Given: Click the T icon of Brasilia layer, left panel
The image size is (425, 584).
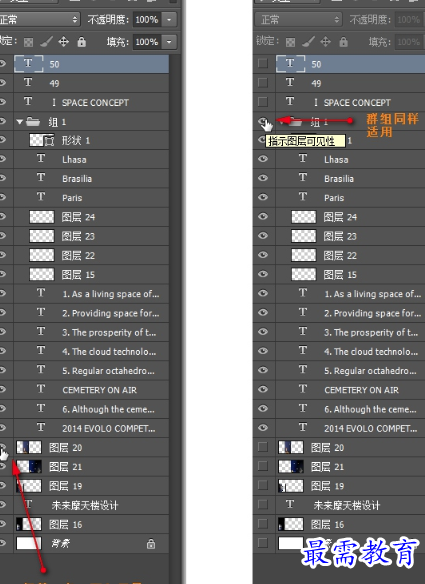Looking at the screenshot, I should pyautogui.click(x=41, y=178).
